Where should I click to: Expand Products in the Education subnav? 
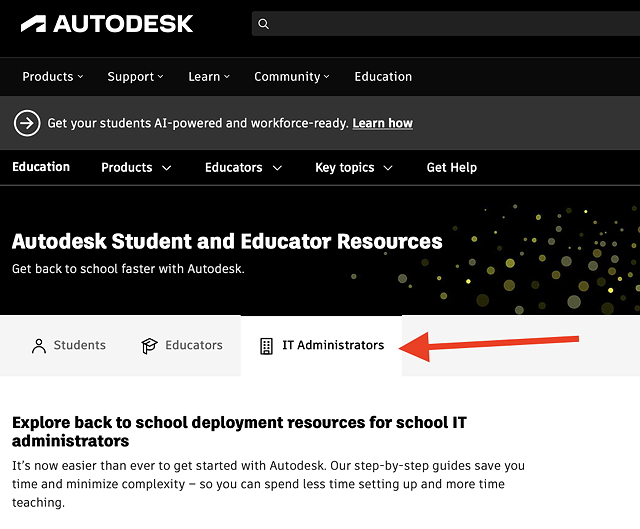(136, 168)
